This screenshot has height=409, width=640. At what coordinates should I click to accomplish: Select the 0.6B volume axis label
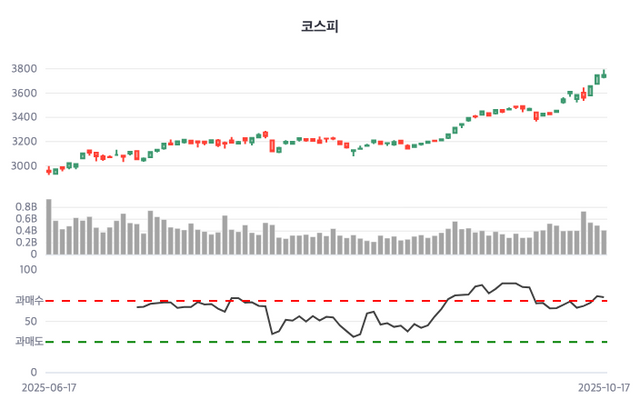point(25,218)
